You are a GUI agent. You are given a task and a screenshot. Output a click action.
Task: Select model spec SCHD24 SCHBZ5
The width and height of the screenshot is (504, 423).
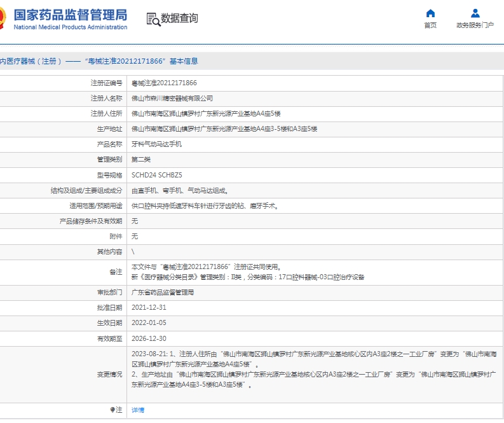(156, 175)
